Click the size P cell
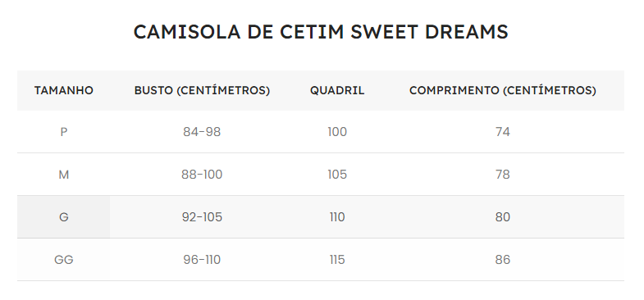Screen dimensions: 644x300 64,132
